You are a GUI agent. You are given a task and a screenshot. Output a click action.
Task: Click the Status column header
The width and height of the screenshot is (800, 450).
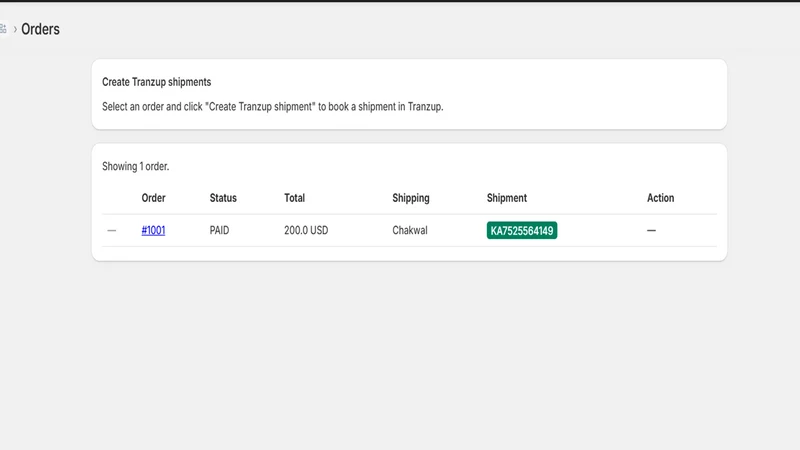coord(223,198)
